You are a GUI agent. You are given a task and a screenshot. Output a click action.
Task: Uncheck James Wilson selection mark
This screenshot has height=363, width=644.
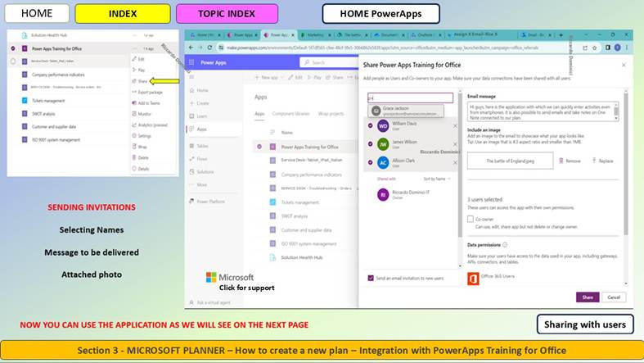(x=371, y=144)
